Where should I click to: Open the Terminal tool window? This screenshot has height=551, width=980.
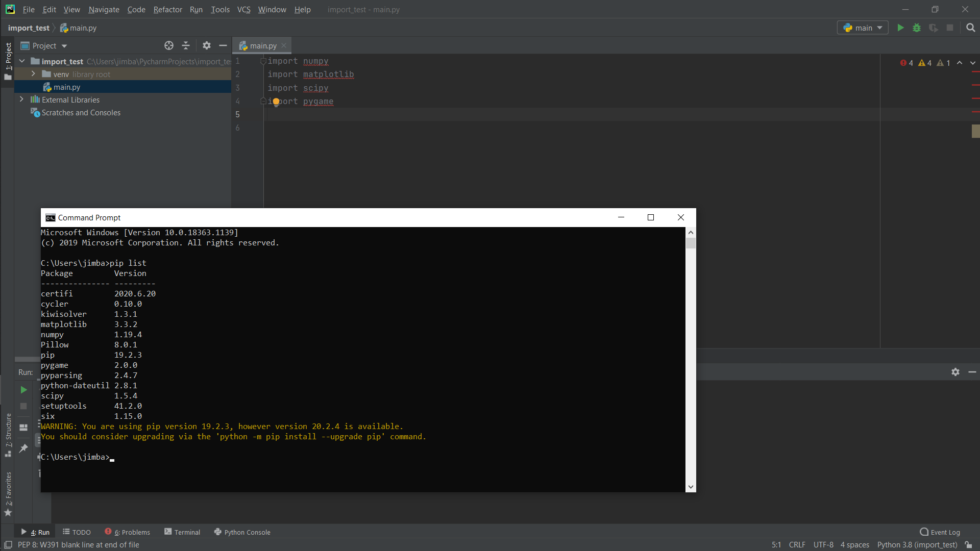182,532
